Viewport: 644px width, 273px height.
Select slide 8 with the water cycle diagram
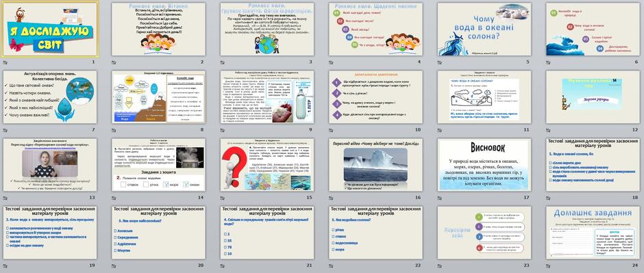[x=158, y=96]
